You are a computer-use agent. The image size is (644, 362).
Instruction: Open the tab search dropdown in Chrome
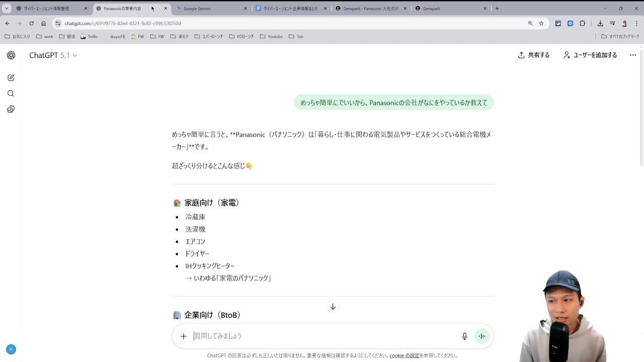tap(7, 9)
